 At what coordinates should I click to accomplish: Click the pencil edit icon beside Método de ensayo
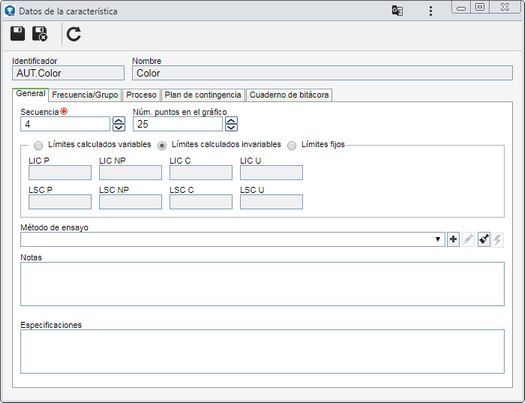pos(468,239)
